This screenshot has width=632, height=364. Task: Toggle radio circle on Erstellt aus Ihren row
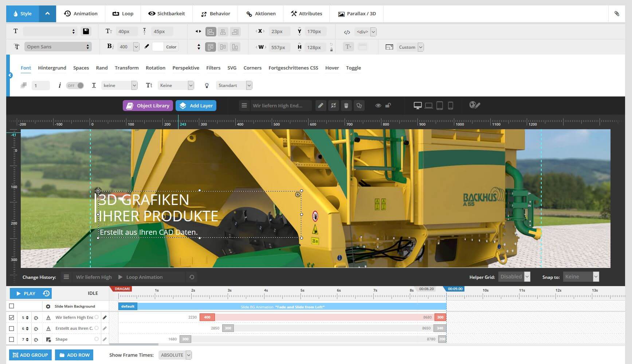click(x=97, y=328)
